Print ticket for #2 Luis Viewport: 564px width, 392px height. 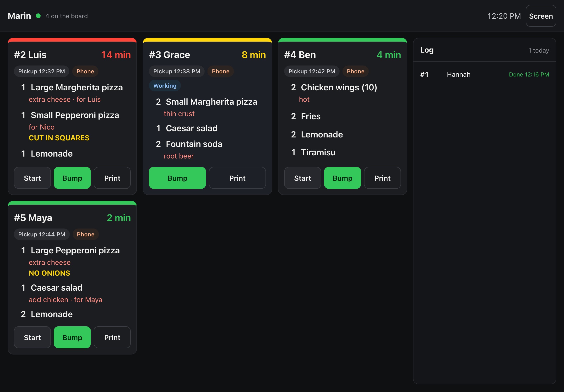(112, 178)
